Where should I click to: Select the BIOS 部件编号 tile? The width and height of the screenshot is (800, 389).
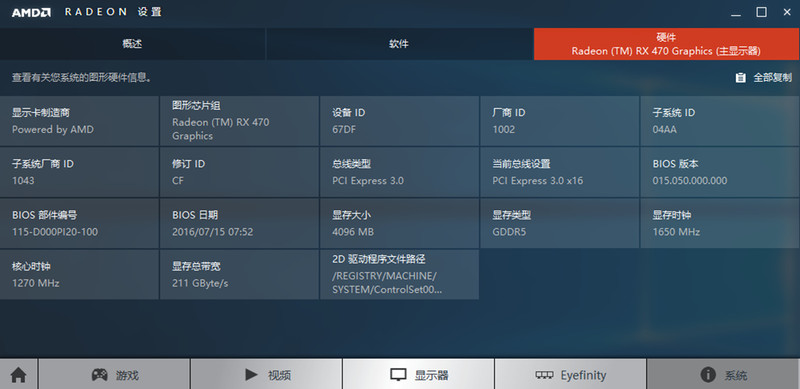click(79, 223)
